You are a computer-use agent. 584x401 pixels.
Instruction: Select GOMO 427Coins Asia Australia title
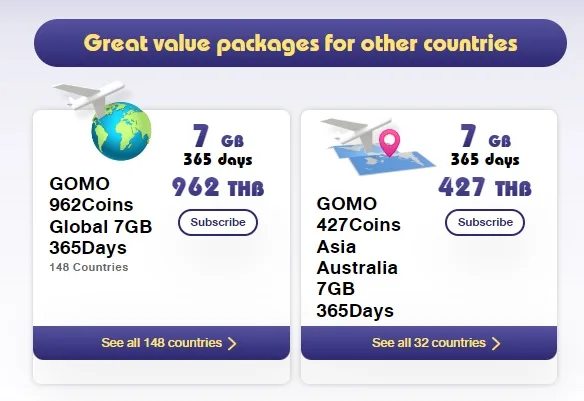[358, 257]
